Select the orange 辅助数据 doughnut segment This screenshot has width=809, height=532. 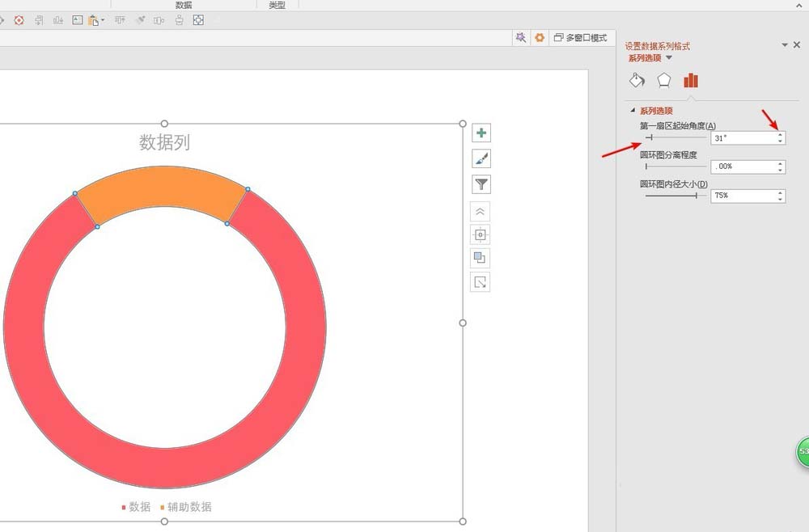(x=163, y=188)
